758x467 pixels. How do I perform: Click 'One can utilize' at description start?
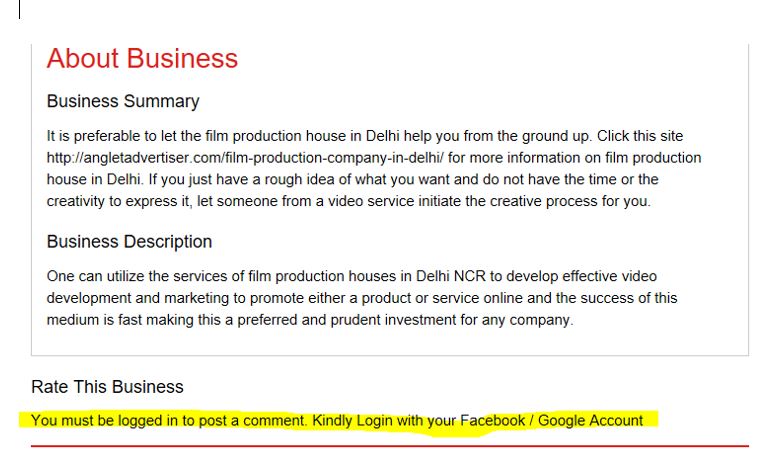point(94,275)
